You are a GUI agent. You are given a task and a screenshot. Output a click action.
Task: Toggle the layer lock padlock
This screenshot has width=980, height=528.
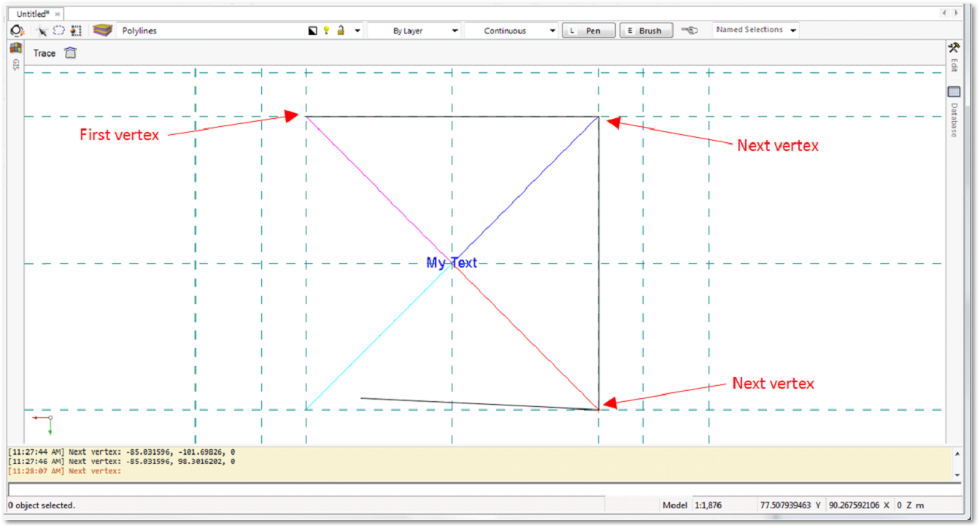[x=341, y=31]
